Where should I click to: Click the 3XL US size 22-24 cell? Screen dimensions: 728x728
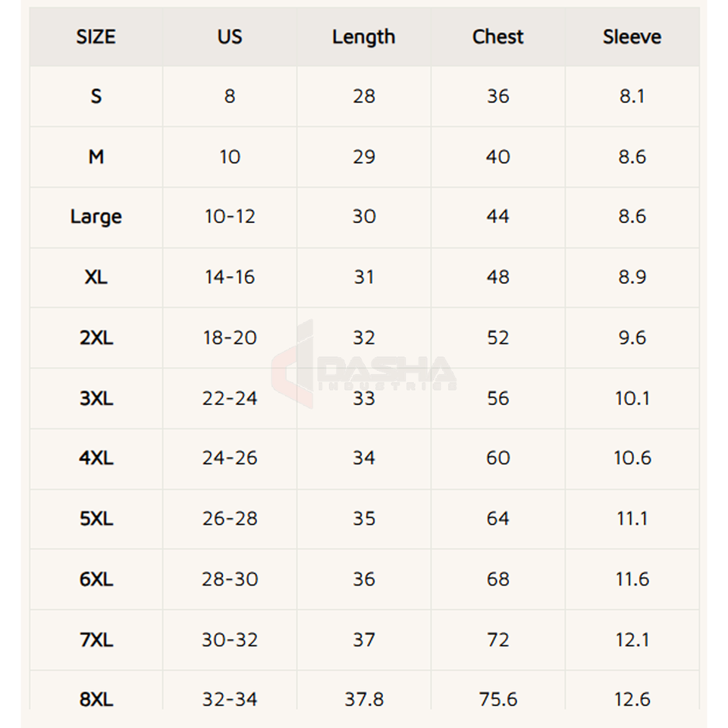pyautogui.click(x=230, y=398)
